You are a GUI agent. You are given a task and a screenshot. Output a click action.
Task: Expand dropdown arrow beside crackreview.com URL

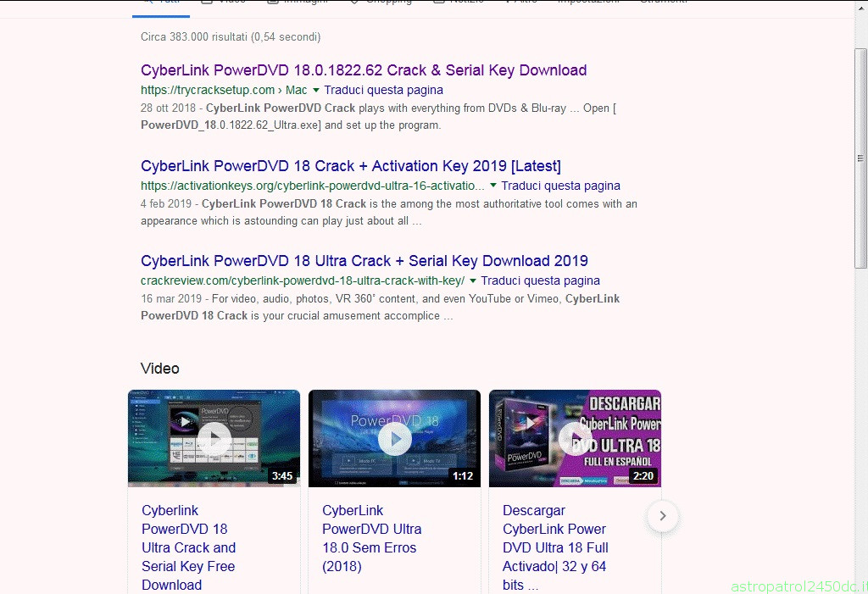coord(473,280)
